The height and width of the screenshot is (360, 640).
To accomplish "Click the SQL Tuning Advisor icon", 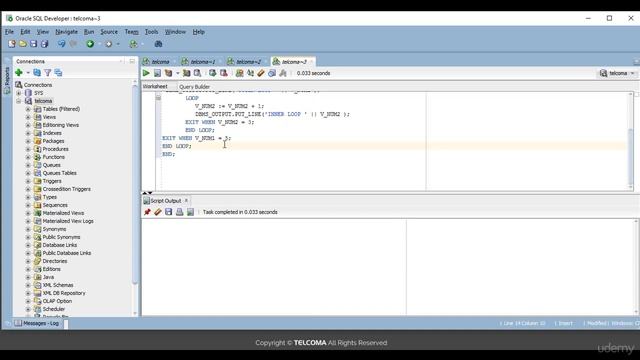I will tap(198, 73).
